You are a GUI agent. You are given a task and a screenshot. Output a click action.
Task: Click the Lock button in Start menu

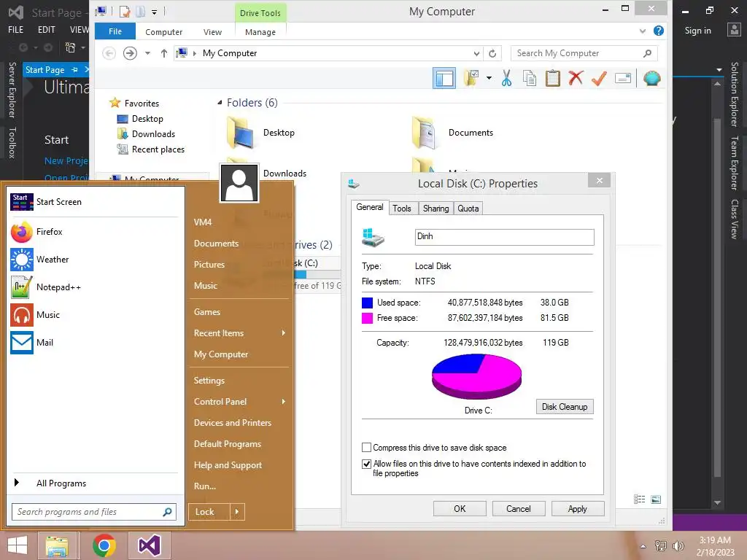(x=209, y=512)
